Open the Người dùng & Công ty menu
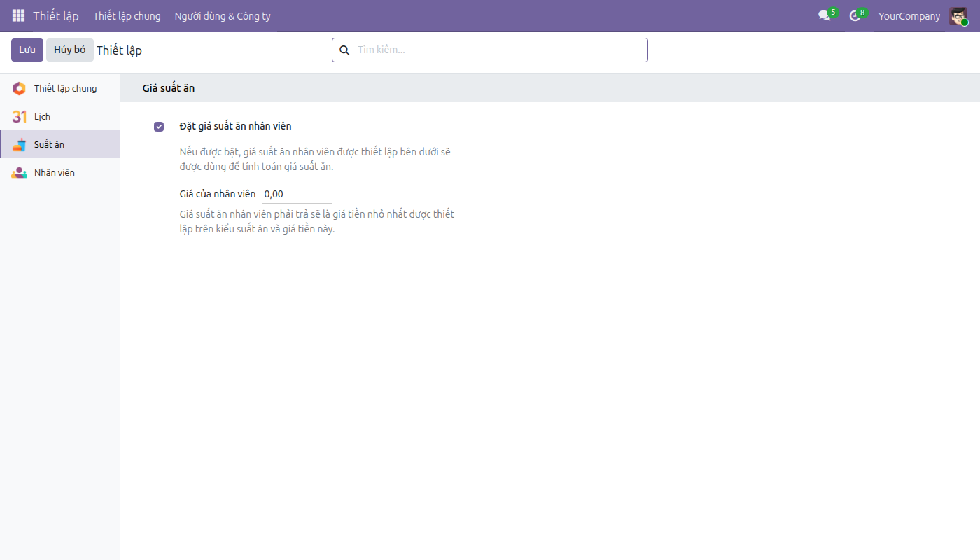This screenshot has width=980, height=560. [x=223, y=16]
